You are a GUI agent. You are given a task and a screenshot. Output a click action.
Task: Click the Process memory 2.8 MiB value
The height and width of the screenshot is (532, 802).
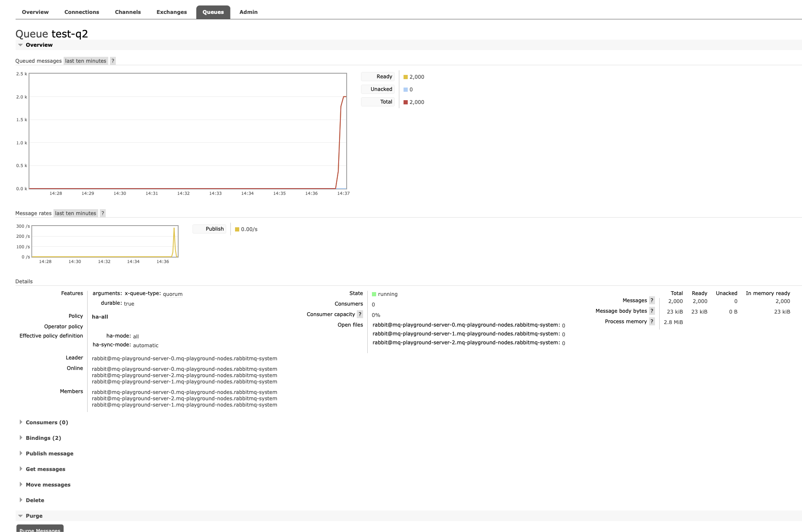click(673, 322)
